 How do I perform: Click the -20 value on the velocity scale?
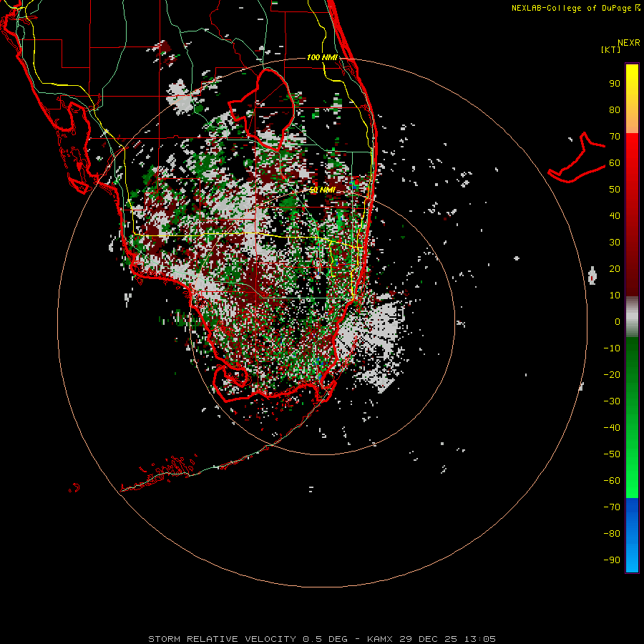(x=612, y=375)
